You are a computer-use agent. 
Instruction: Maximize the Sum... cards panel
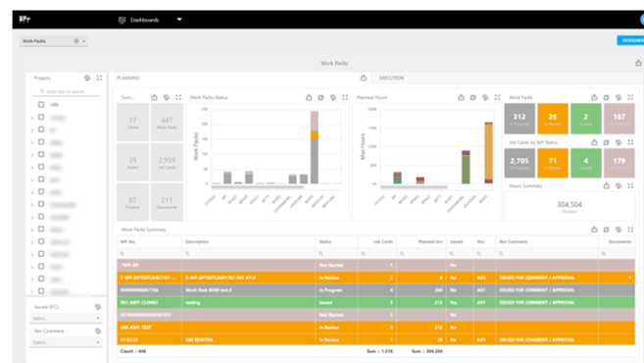[178, 97]
